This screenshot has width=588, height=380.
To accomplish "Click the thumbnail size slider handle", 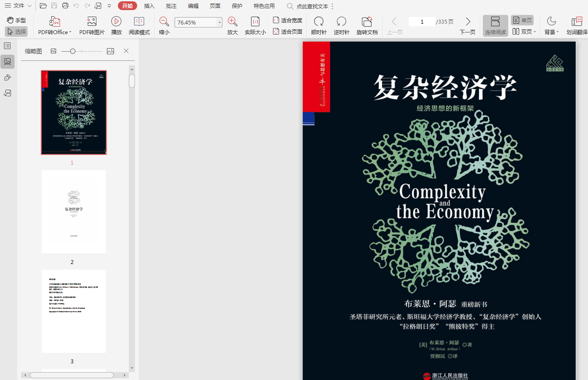I will click(73, 51).
